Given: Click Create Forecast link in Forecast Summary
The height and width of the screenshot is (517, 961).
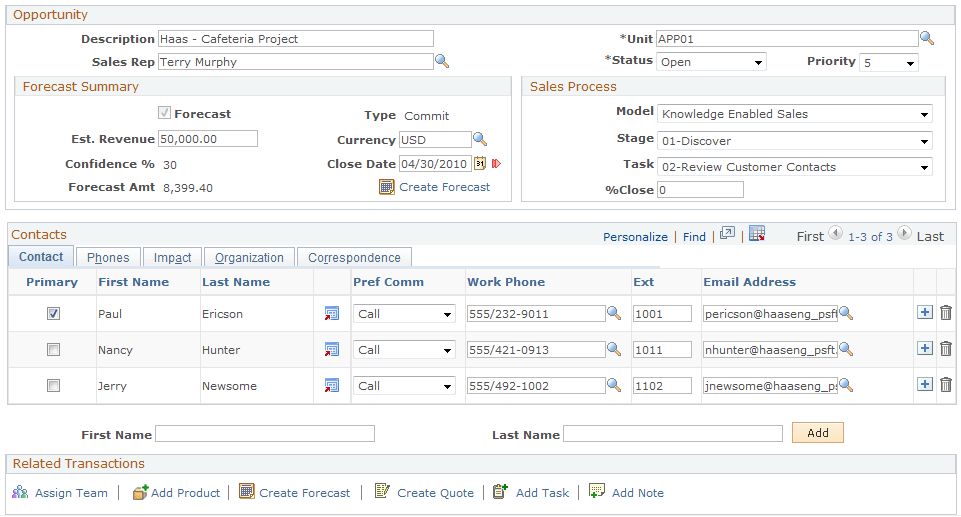Looking at the screenshot, I should click(444, 187).
